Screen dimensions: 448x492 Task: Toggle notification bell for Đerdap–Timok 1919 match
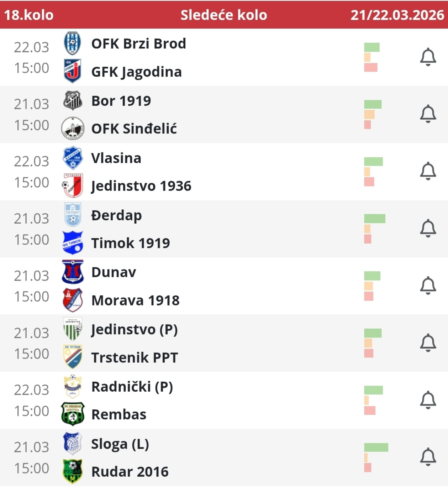point(428,229)
